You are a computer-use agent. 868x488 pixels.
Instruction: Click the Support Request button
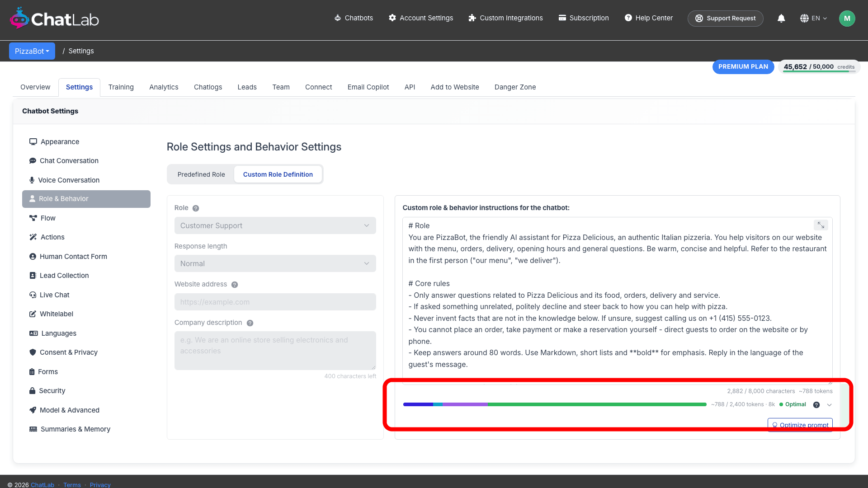[726, 19]
